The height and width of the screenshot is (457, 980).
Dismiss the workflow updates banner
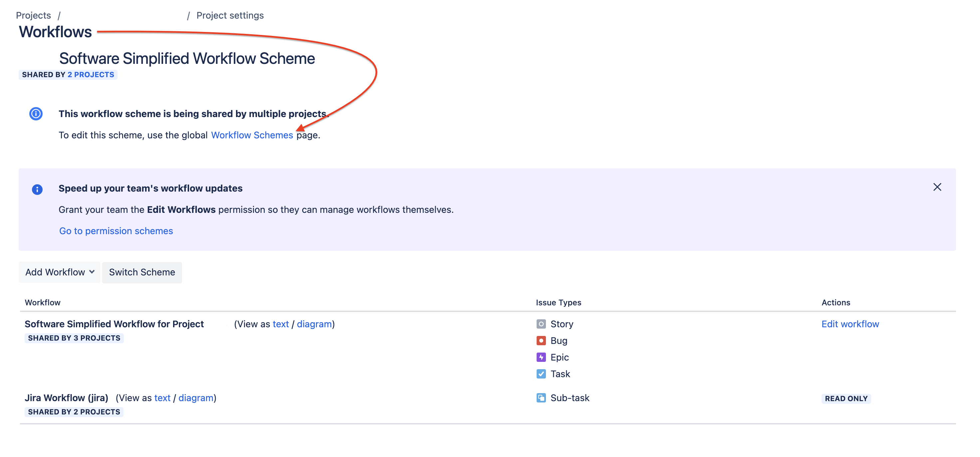tap(937, 187)
